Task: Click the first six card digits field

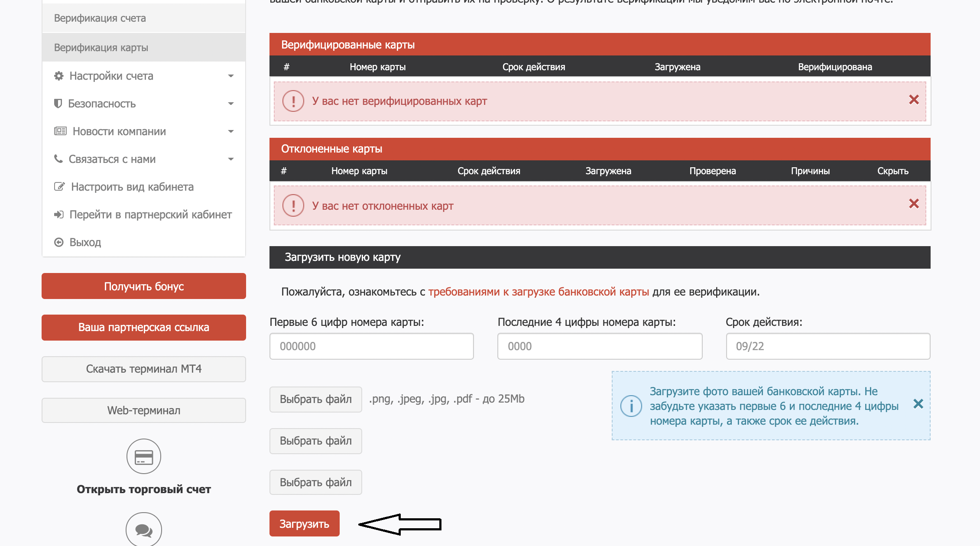Action: tap(371, 346)
